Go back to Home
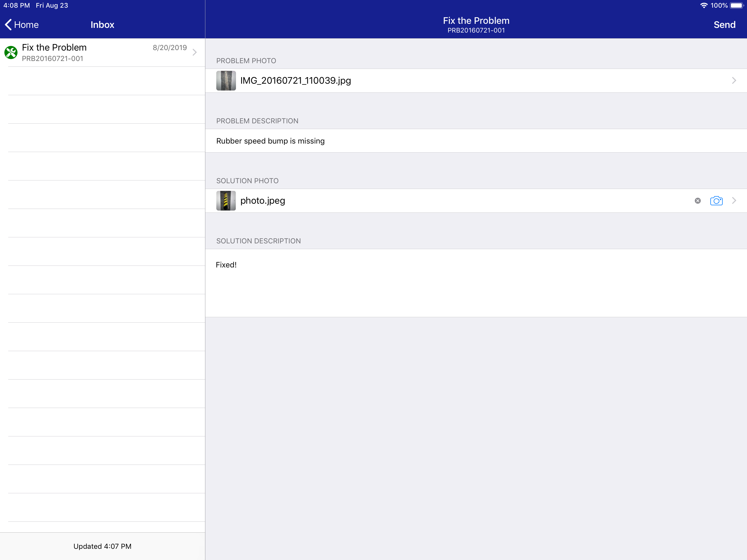747x560 pixels. point(26,25)
